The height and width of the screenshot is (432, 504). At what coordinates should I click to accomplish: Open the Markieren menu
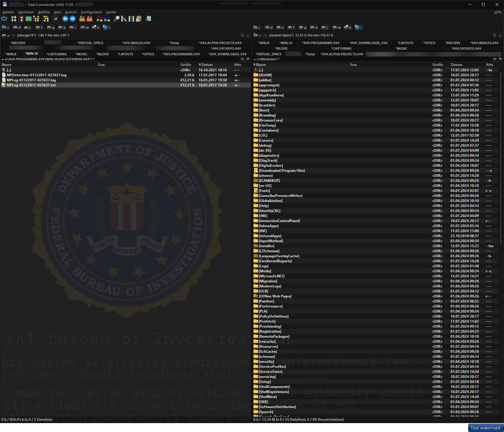26,12
